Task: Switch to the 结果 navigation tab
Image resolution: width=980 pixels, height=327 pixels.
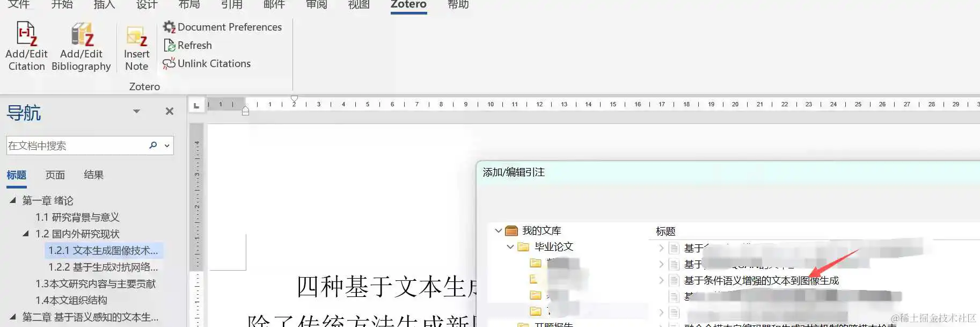Action: click(93, 175)
